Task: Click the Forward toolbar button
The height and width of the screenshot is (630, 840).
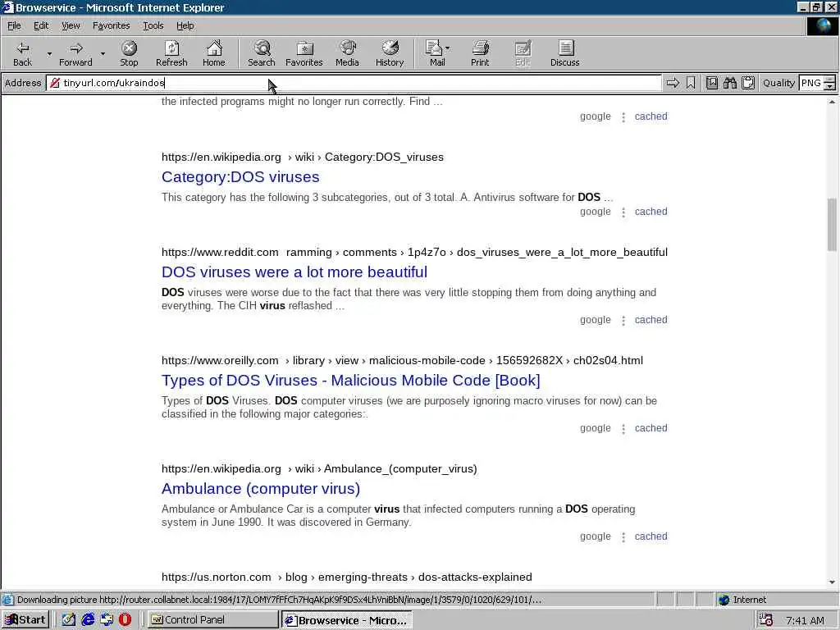Action: tap(75, 53)
